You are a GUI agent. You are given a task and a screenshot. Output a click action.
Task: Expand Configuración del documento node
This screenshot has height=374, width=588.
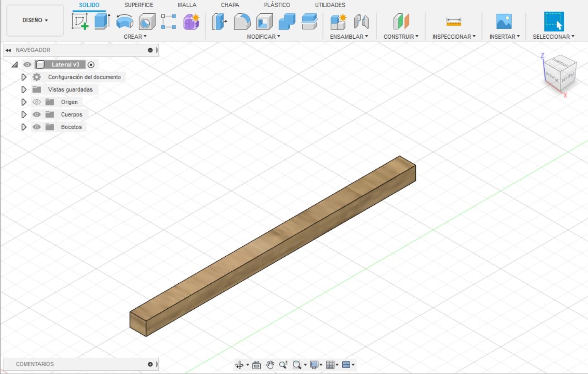click(x=24, y=77)
